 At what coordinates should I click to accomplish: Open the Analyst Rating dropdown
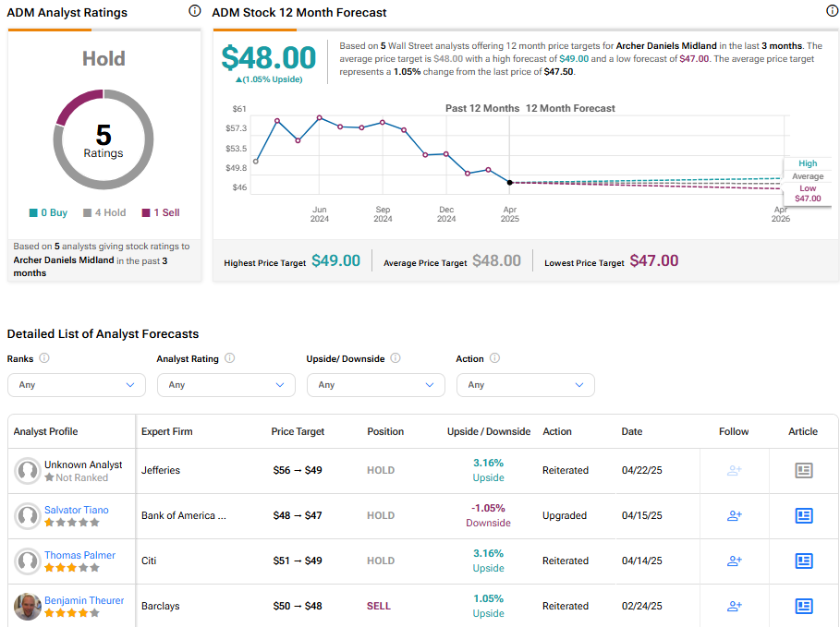(226, 385)
